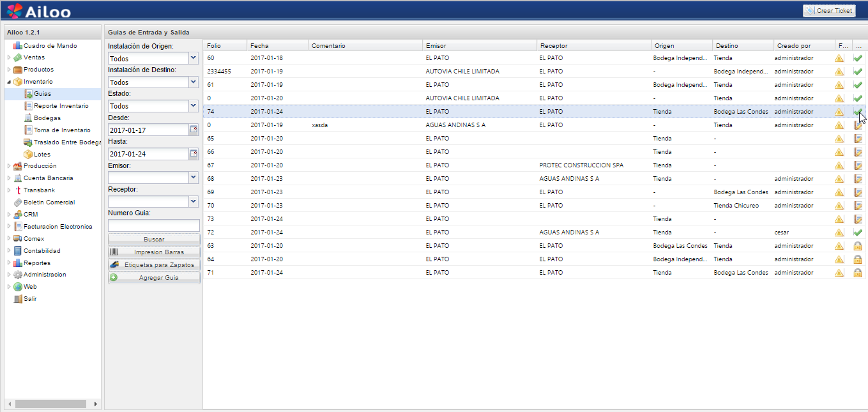This screenshot has height=412, width=868.
Task: Expand the Facturacion Electronica node
Action: point(9,227)
